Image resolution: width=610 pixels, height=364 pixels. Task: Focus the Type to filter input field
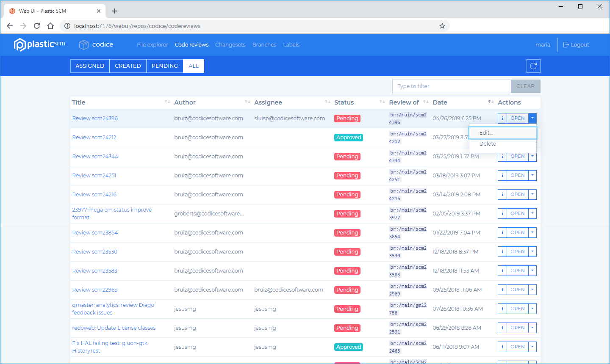[x=452, y=86]
